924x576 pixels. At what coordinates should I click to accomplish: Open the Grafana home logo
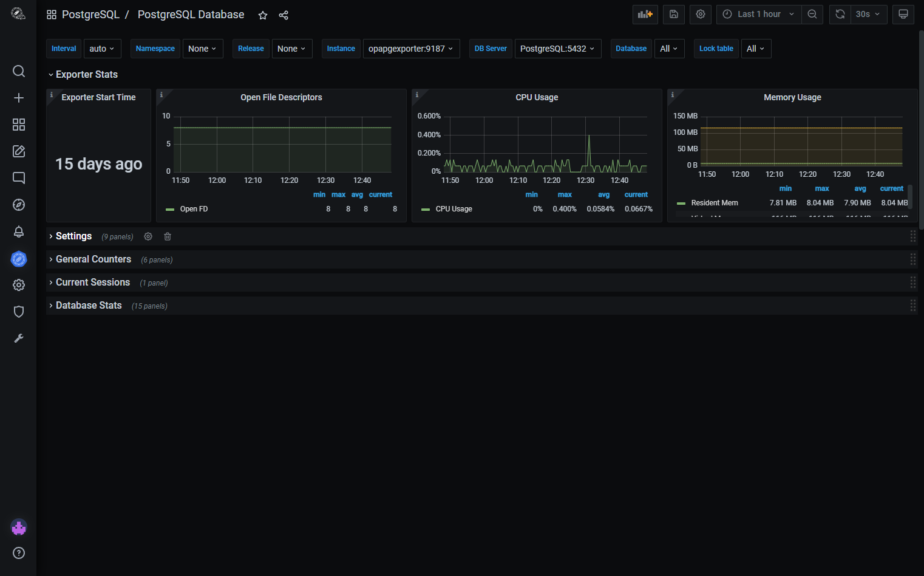[x=18, y=14]
